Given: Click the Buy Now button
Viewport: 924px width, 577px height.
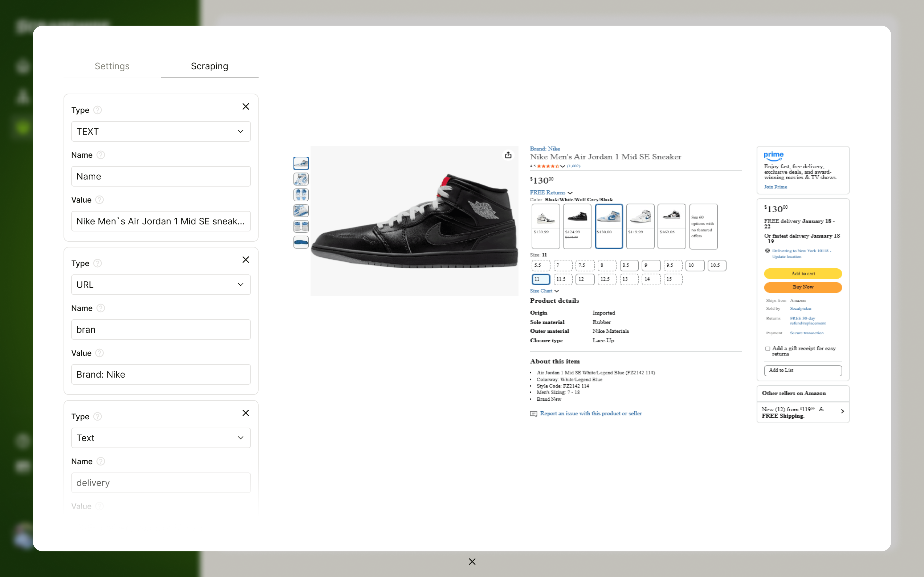Looking at the screenshot, I should click(803, 287).
